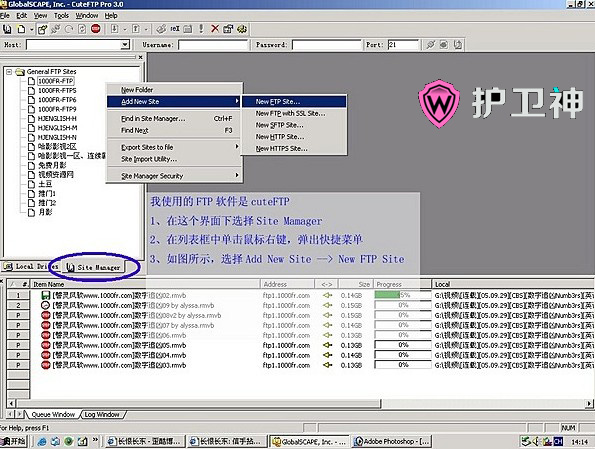Viewport: 595px width, 449px height.
Task: Click the Download arrow toolbar icon
Action: tap(114, 29)
